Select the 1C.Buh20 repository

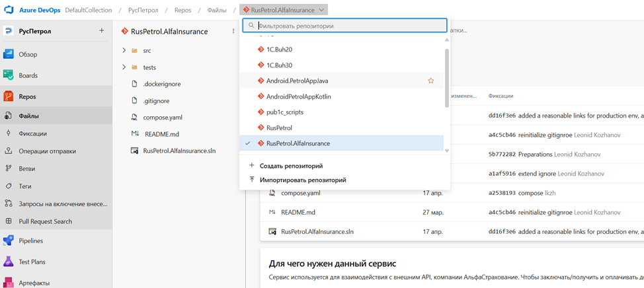341,50
